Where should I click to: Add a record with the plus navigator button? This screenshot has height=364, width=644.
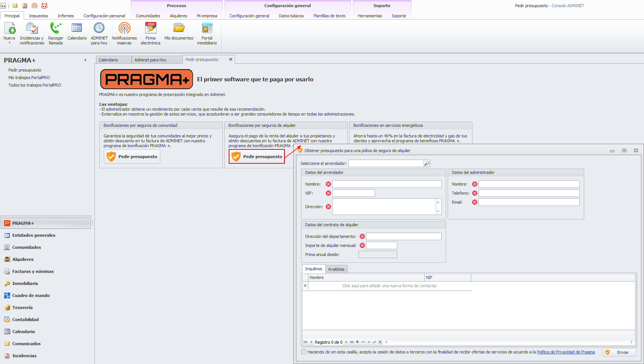(x=357, y=342)
